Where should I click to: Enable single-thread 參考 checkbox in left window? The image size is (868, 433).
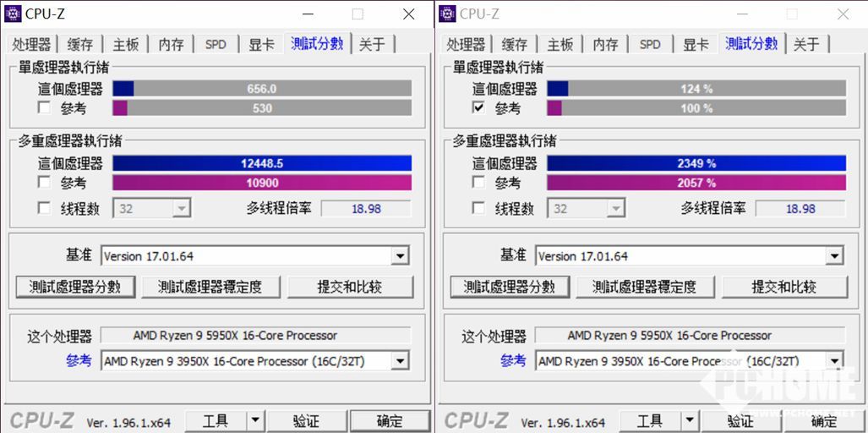tap(44, 107)
